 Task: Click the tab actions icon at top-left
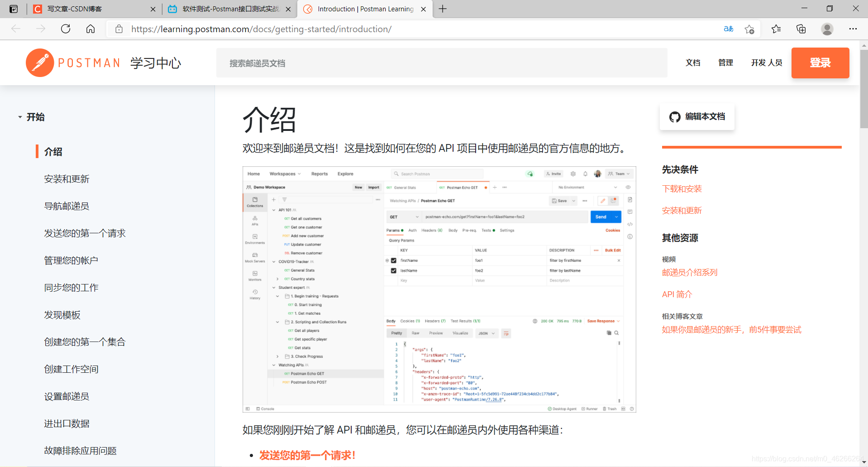coord(14,9)
